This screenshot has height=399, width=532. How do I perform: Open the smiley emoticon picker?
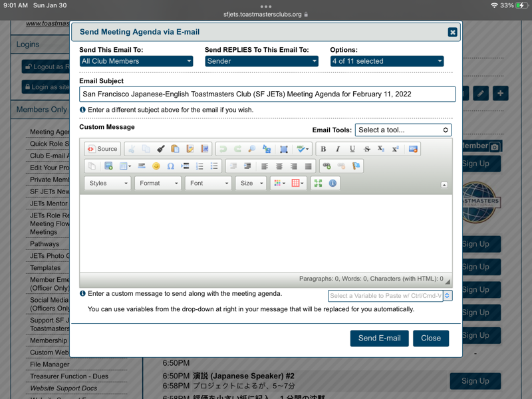(x=156, y=166)
